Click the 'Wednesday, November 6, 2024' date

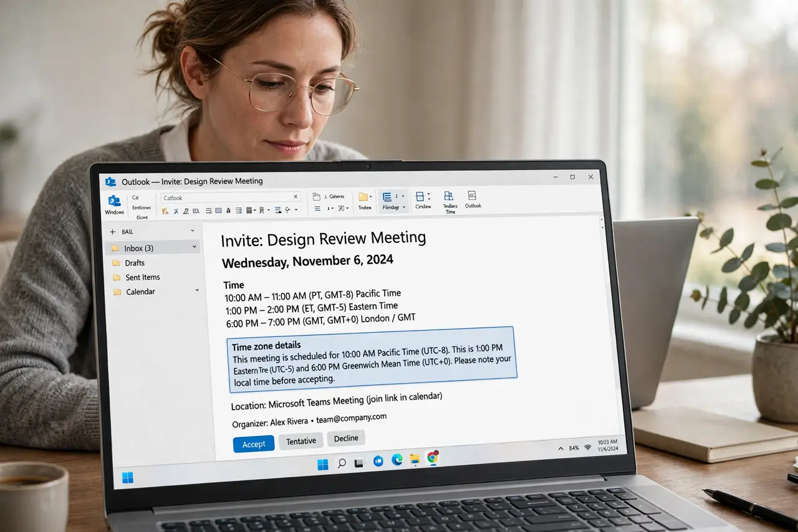(307, 261)
